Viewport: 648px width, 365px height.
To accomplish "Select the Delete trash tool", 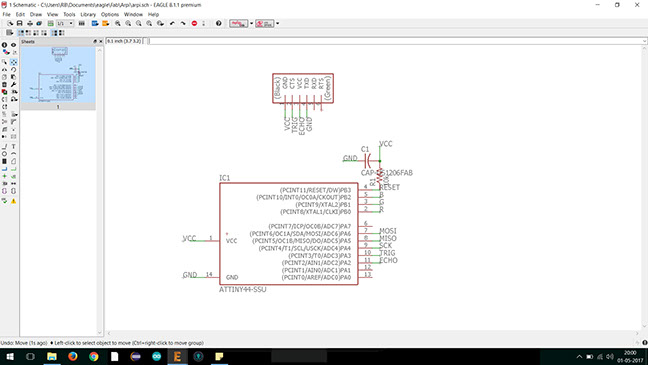I will (x=4, y=84).
